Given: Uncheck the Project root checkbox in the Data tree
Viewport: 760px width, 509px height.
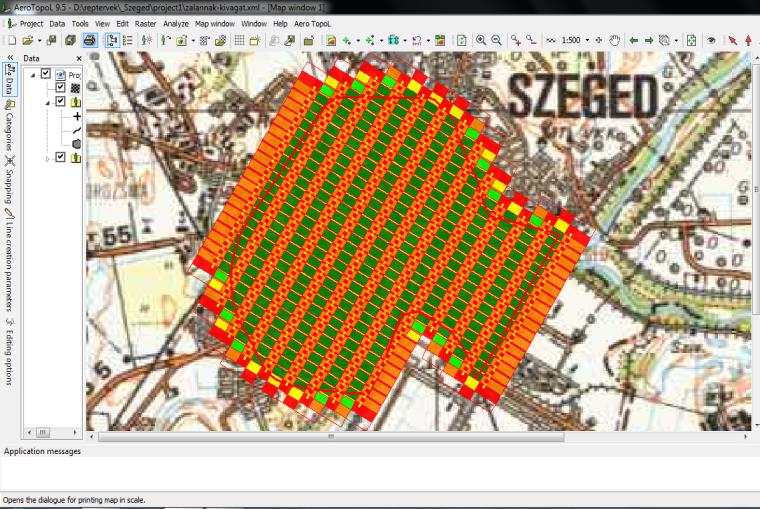Looking at the screenshot, I should pyautogui.click(x=46, y=74).
